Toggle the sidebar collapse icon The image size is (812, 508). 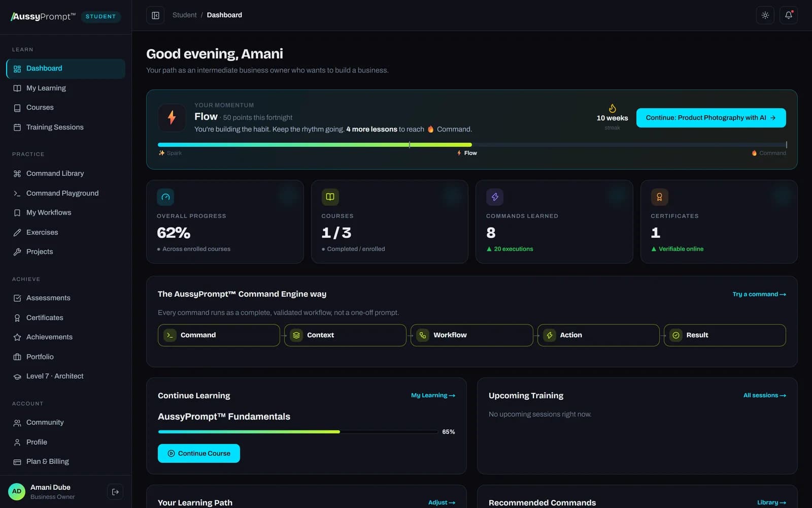pos(155,15)
